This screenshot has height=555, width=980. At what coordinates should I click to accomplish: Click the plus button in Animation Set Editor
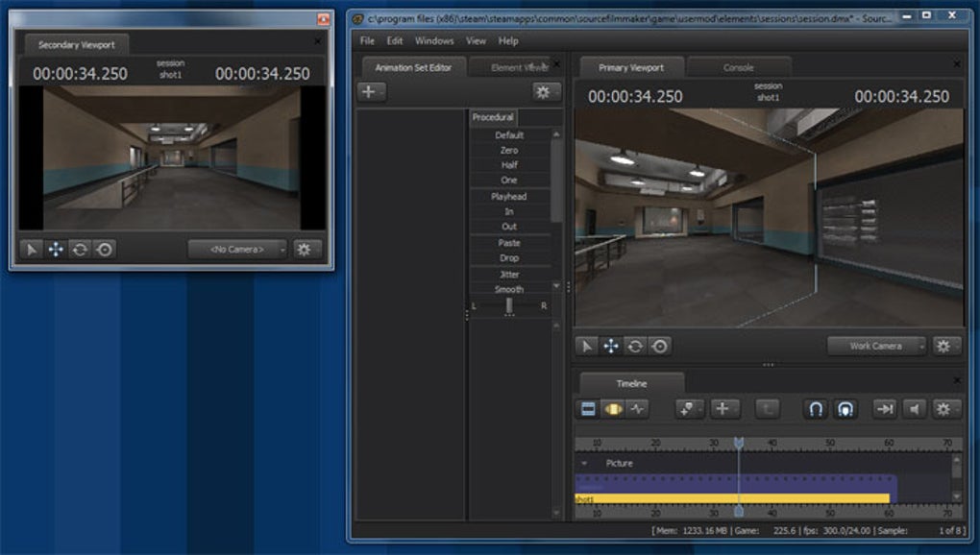click(x=371, y=92)
